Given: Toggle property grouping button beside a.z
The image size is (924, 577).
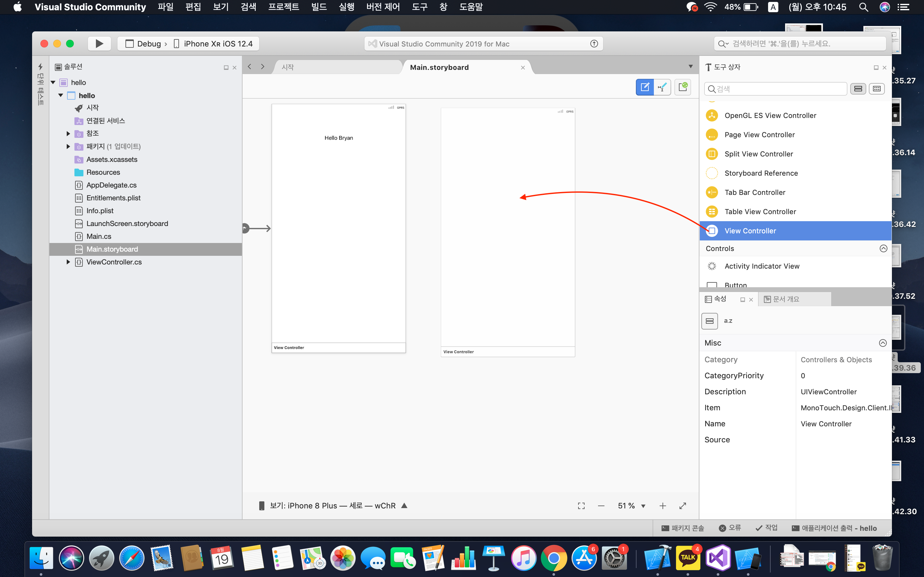Looking at the screenshot, I should (709, 321).
